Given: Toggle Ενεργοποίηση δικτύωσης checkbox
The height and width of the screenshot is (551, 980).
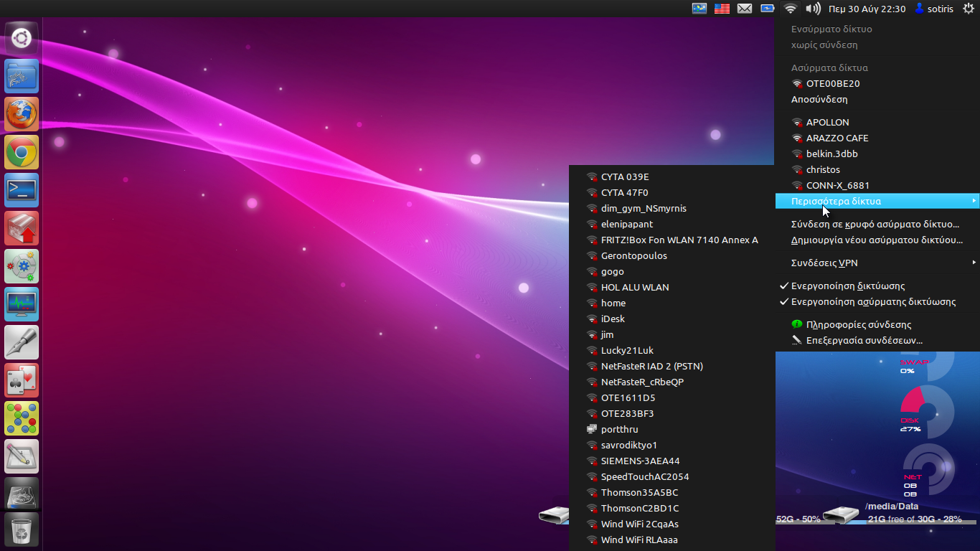Looking at the screenshot, I should [848, 286].
